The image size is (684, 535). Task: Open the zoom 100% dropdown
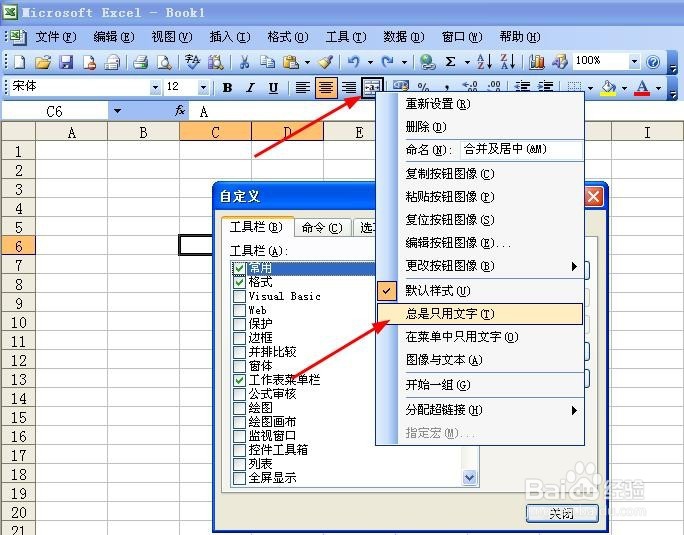634,62
